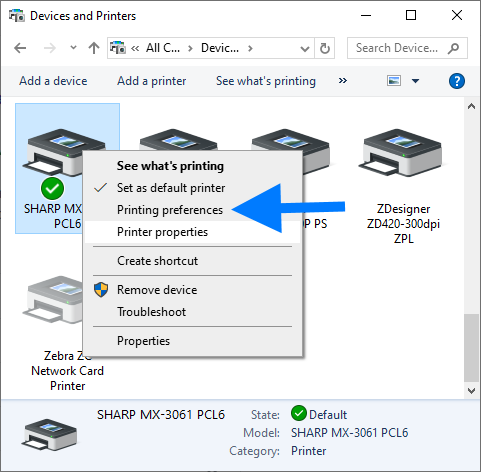Click Add a device in toolbar
Image resolution: width=481 pixels, height=472 pixels.
click(x=53, y=81)
